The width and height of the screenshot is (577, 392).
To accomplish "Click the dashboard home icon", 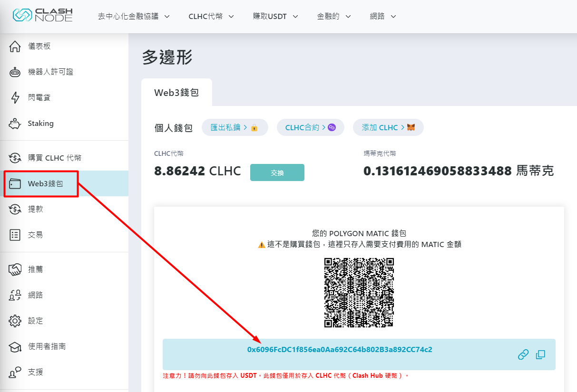I will point(15,47).
